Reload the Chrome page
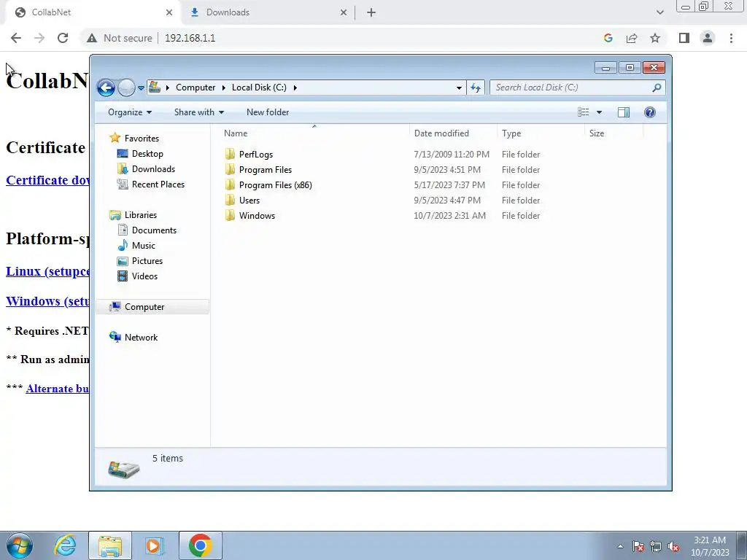The width and height of the screenshot is (747, 560). [63, 38]
